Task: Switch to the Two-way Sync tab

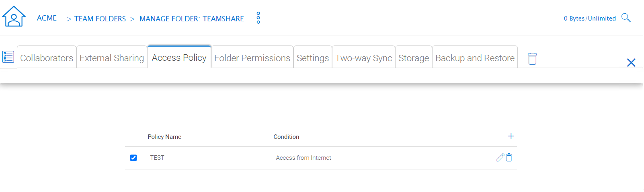Action: click(x=364, y=57)
